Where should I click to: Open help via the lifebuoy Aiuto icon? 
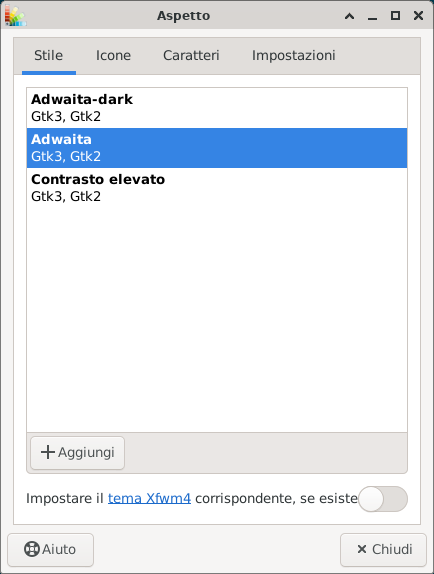pos(31,549)
